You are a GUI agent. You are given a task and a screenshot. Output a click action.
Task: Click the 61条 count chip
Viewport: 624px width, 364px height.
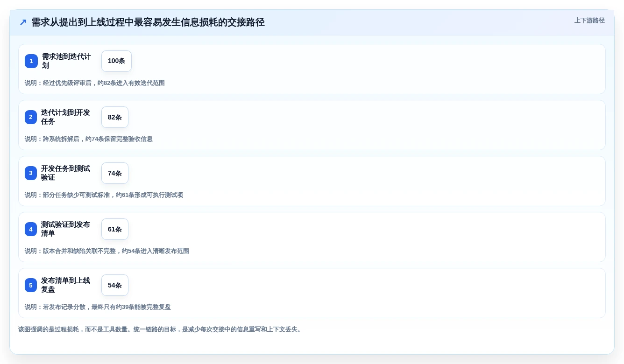(x=115, y=229)
